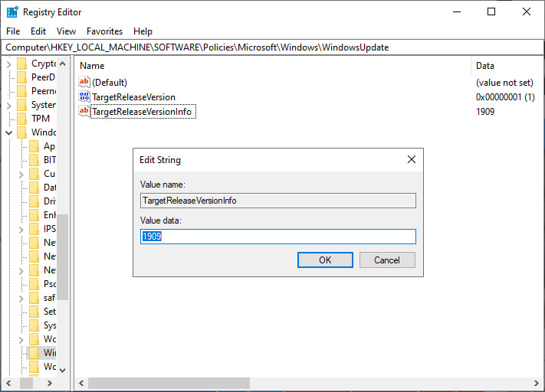Click the PeerD folder icon in tree
The image size is (545, 392).
[22, 77]
